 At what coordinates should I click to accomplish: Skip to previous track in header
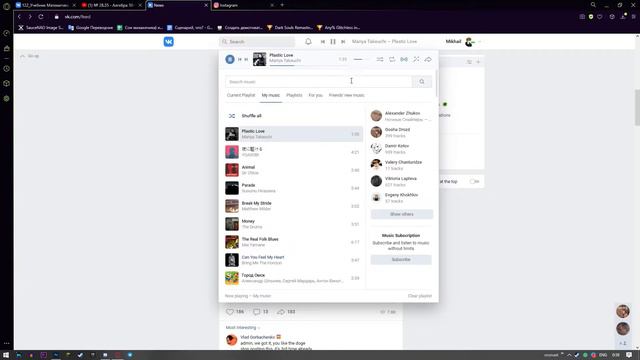(x=323, y=42)
